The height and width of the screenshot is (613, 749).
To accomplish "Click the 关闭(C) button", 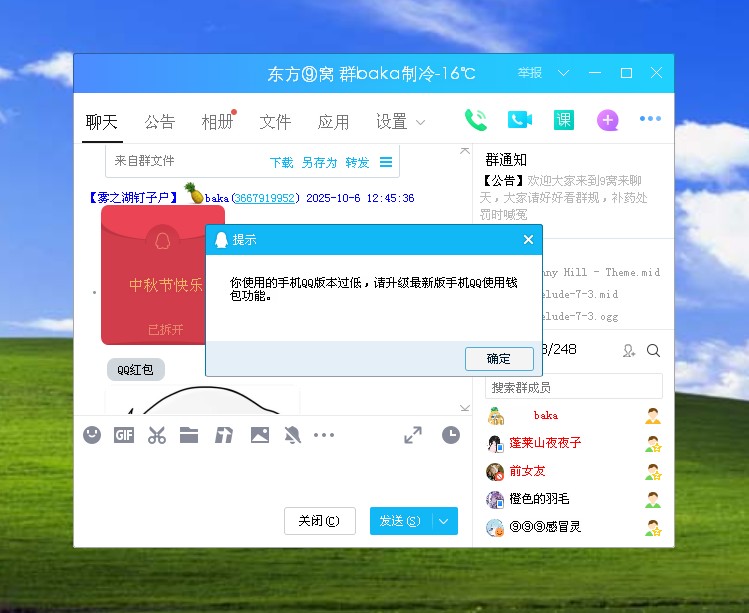I will pyautogui.click(x=320, y=521).
